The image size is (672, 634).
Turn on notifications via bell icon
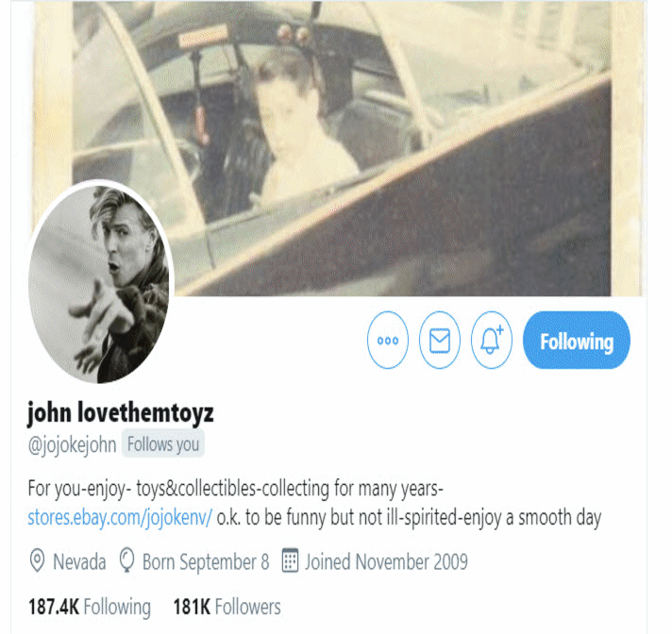click(491, 341)
